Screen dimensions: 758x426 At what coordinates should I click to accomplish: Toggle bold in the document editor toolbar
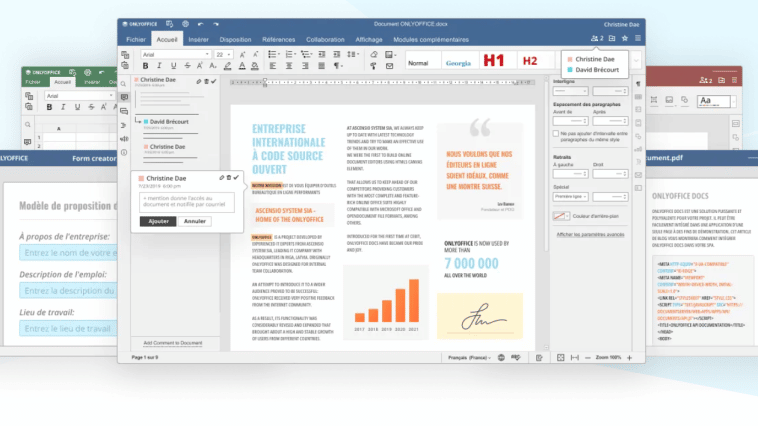(145, 66)
